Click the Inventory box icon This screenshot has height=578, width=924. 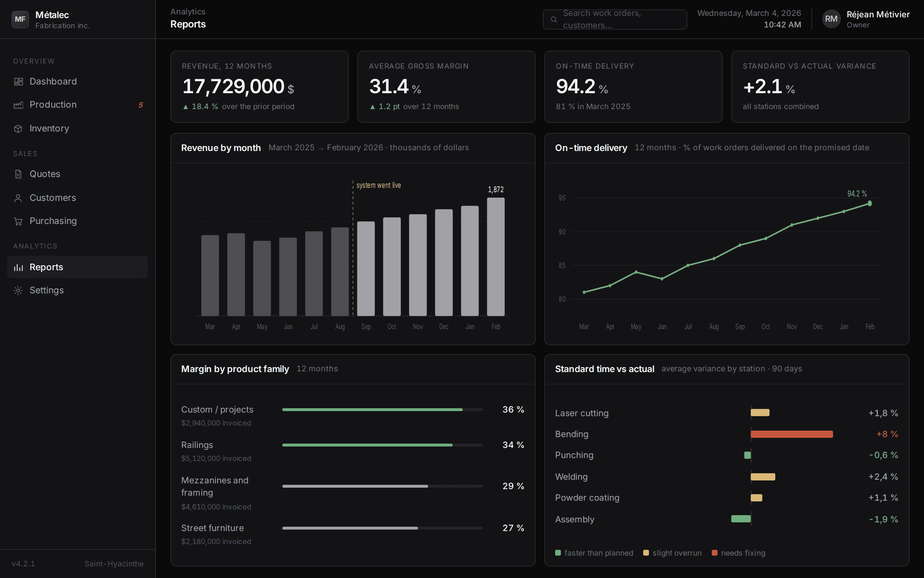pyautogui.click(x=18, y=129)
